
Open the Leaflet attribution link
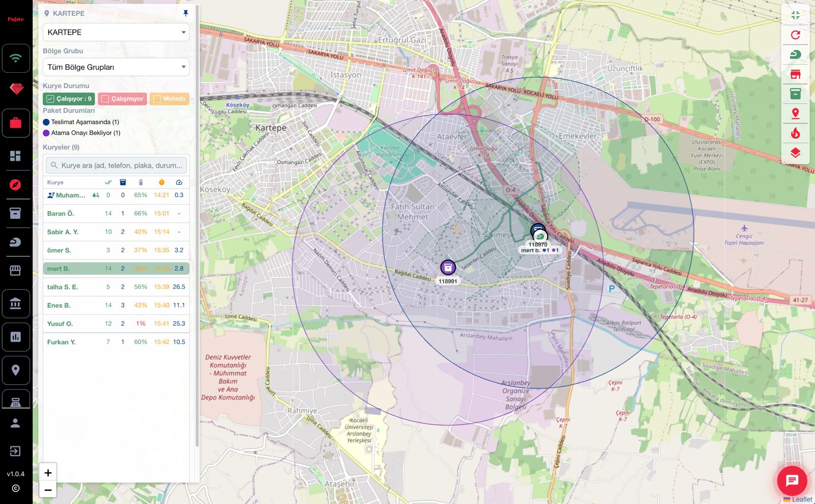(x=802, y=499)
